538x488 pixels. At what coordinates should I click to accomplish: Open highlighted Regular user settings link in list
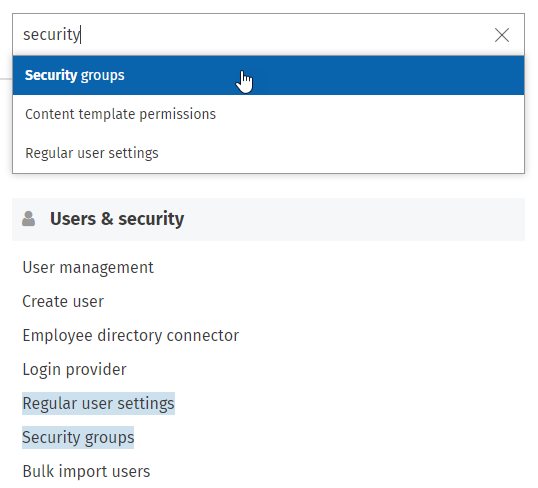98,404
